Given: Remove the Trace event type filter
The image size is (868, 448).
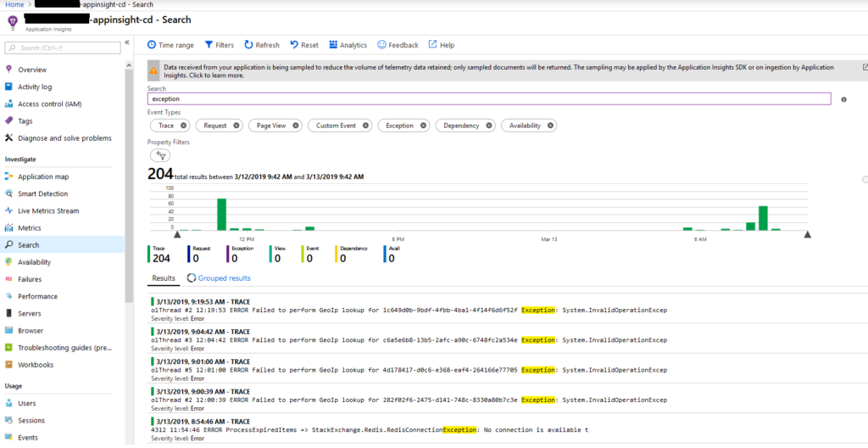Looking at the screenshot, I should tap(183, 126).
